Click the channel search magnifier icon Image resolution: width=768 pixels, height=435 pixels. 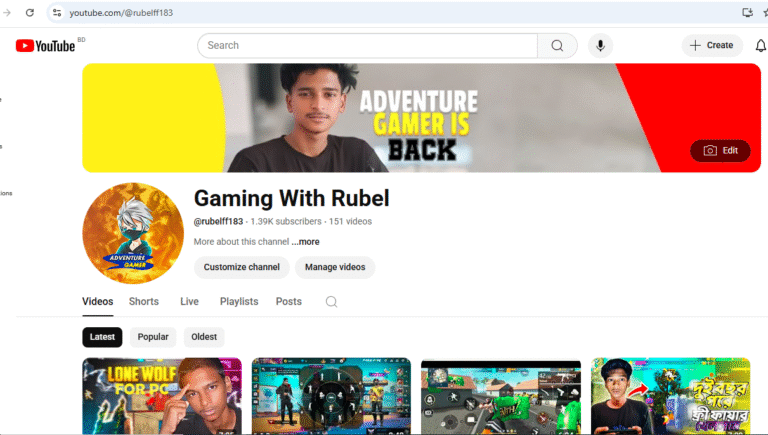[x=331, y=302]
